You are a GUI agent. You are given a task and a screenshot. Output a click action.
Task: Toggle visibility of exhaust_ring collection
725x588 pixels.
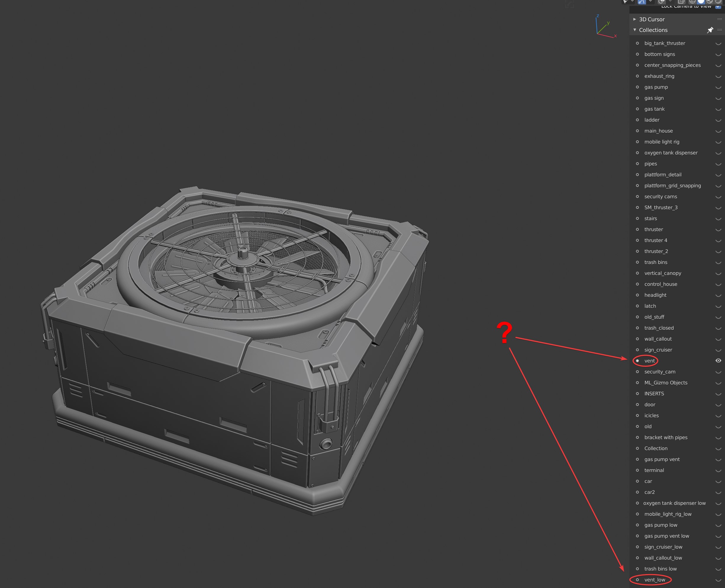click(x=718, y=77)
